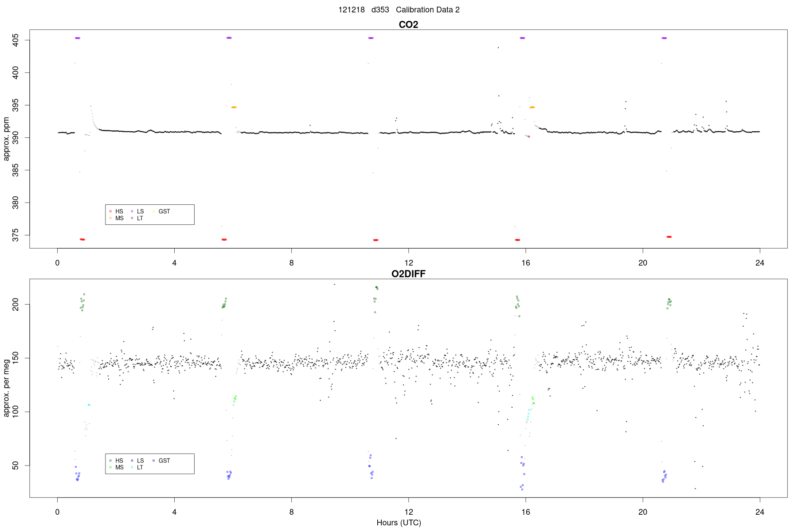Click the 150 tick on the O2DIFF y-axis
This screenshot has width=798, height=532.
pyautogui.click(x=16, y=358)
